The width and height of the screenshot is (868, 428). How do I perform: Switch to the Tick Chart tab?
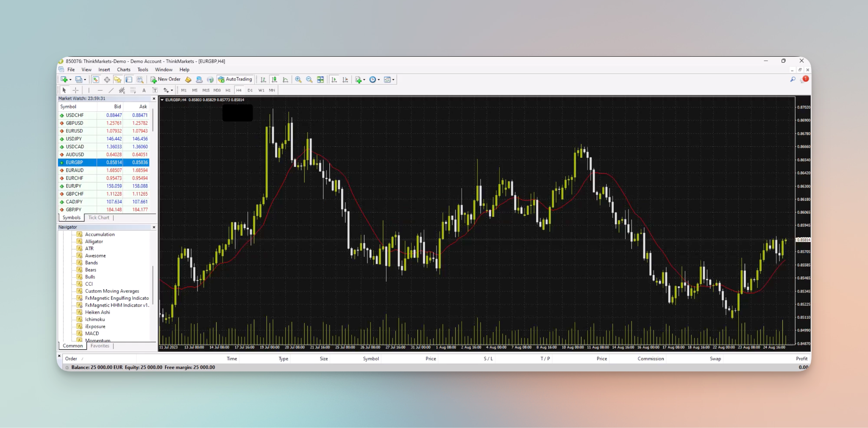pos(99,218)
